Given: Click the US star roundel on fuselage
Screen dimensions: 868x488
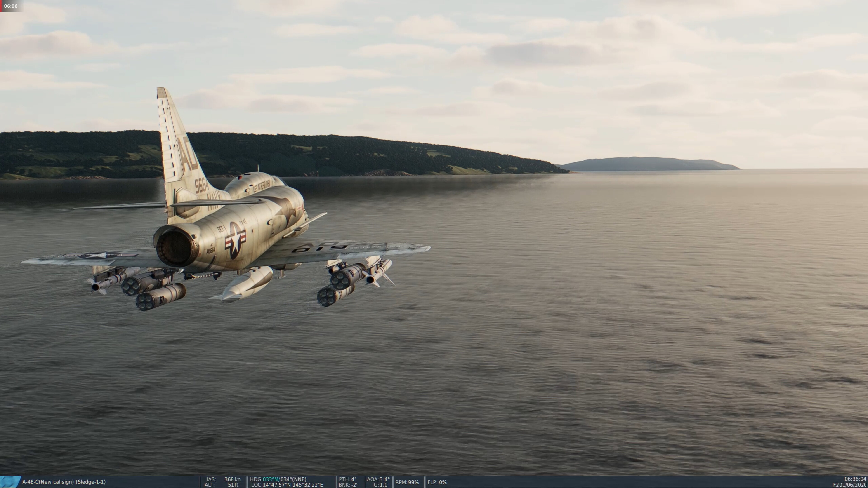Looking at the screenshot, I should pyautogui.click(x=235, y=240).
